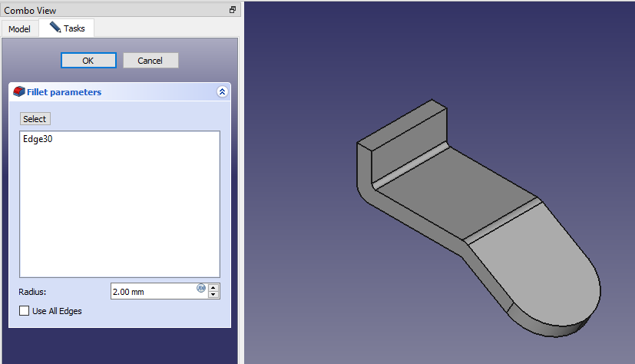Image resolution: width=635 pixels, height=364 pixels.
Task: Click the pencil icon on the Tasks tab
Action: click(55, 28)
